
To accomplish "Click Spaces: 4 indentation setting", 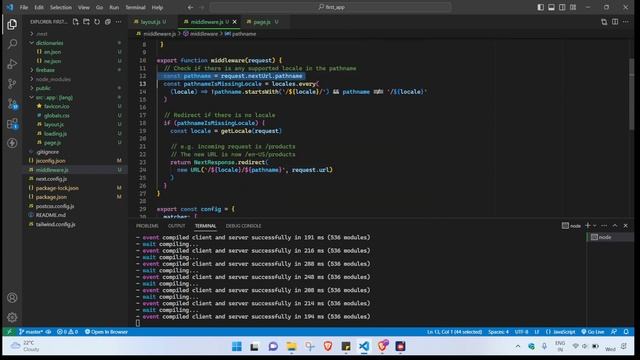I will tap(498, 332).
